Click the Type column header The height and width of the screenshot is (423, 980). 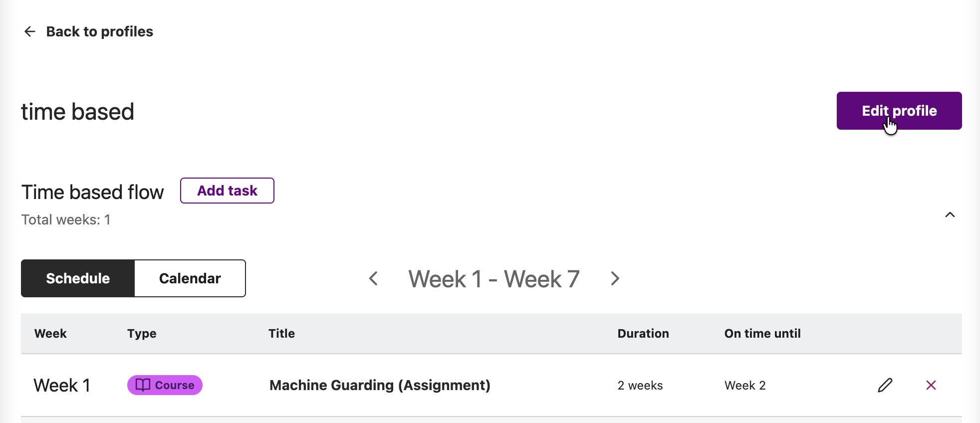[142, 333]
